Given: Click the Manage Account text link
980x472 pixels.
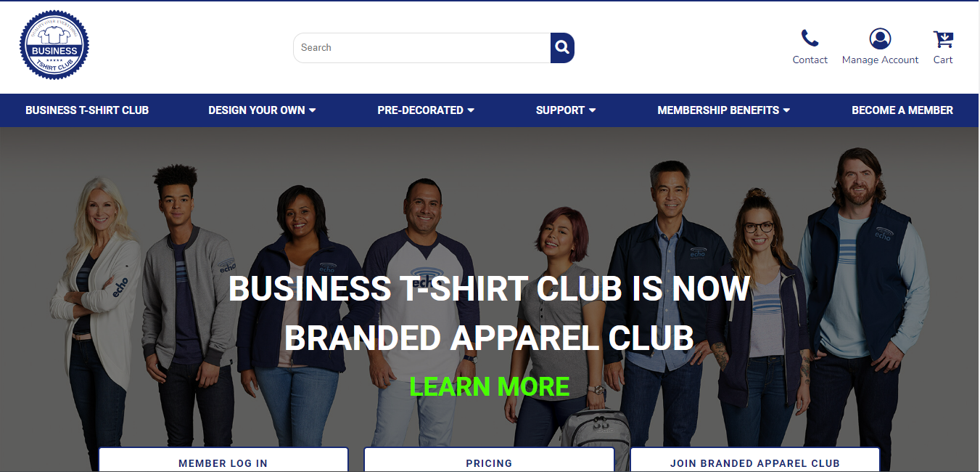Looking at the screenshot, I should click(880, 60).
